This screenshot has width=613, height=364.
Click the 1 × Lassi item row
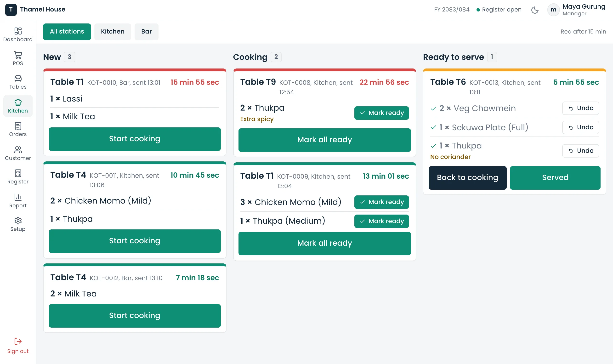135,99
